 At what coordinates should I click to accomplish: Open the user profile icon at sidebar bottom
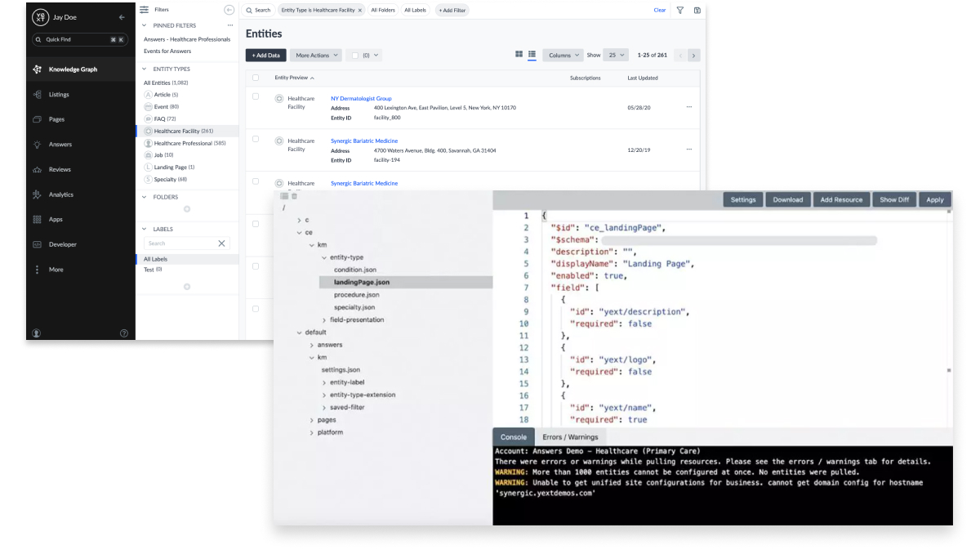point(36,333)
